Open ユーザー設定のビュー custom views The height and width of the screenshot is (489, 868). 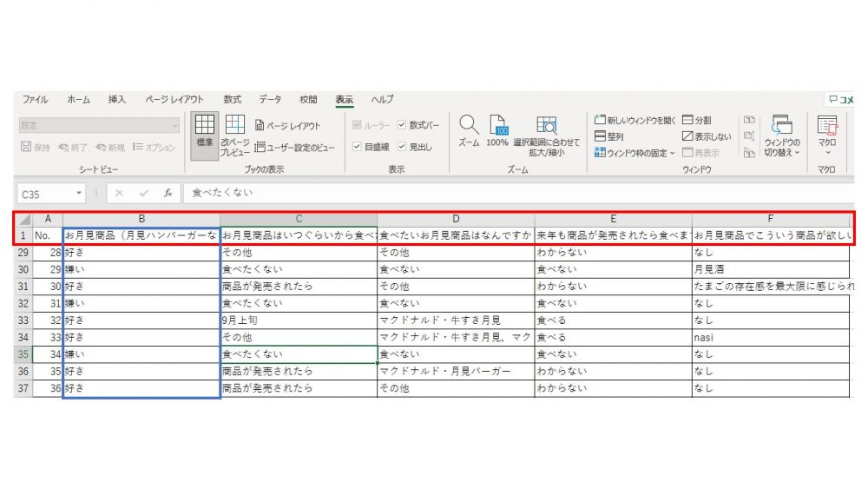coord(294,148)
